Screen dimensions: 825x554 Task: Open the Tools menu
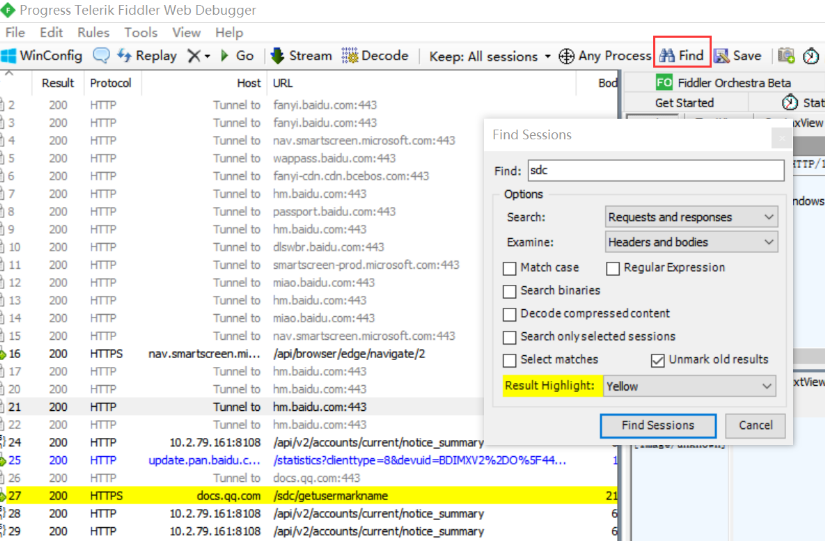tap(140, 33)
